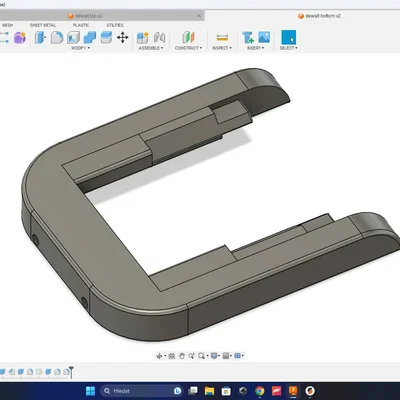Expand the INSERT dropdown menu
The width and height of the screenshot is (400, 400).
[x=255, y=48]
